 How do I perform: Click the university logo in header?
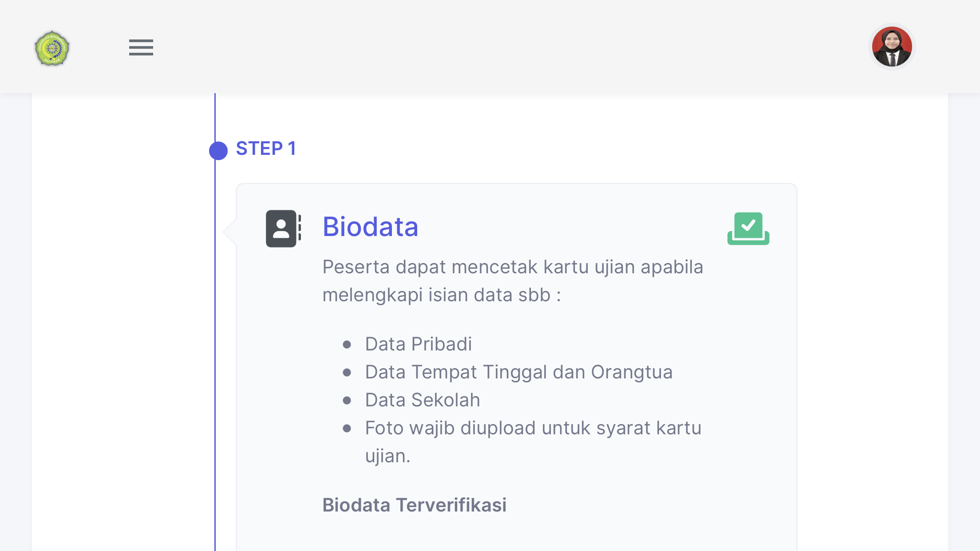52,48
